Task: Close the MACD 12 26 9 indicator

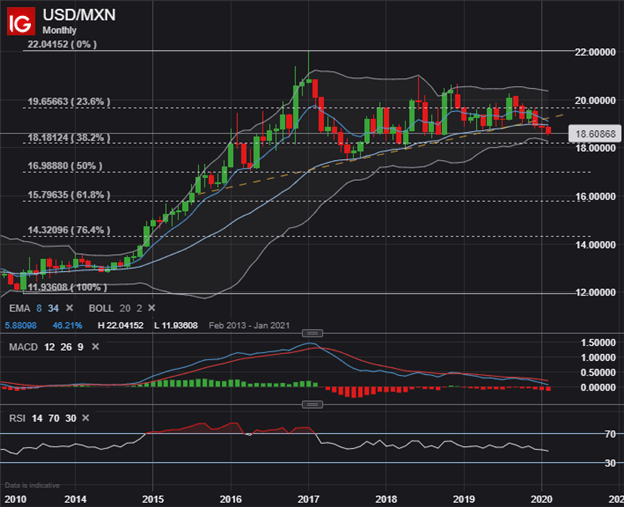Action: click(x=96, y=347)
